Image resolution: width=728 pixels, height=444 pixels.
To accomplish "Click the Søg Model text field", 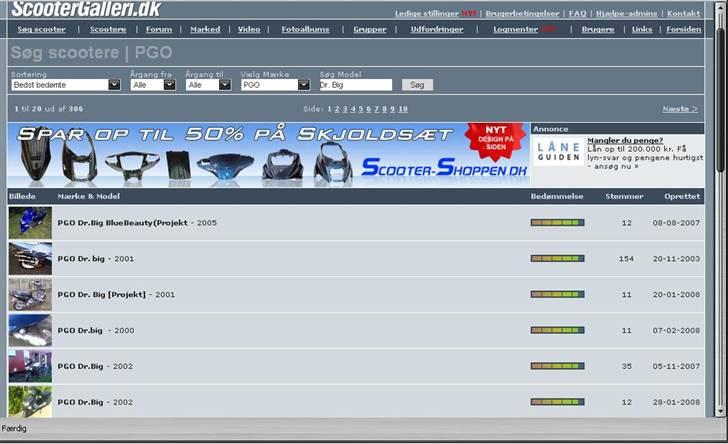I will [x=355, y=85].
